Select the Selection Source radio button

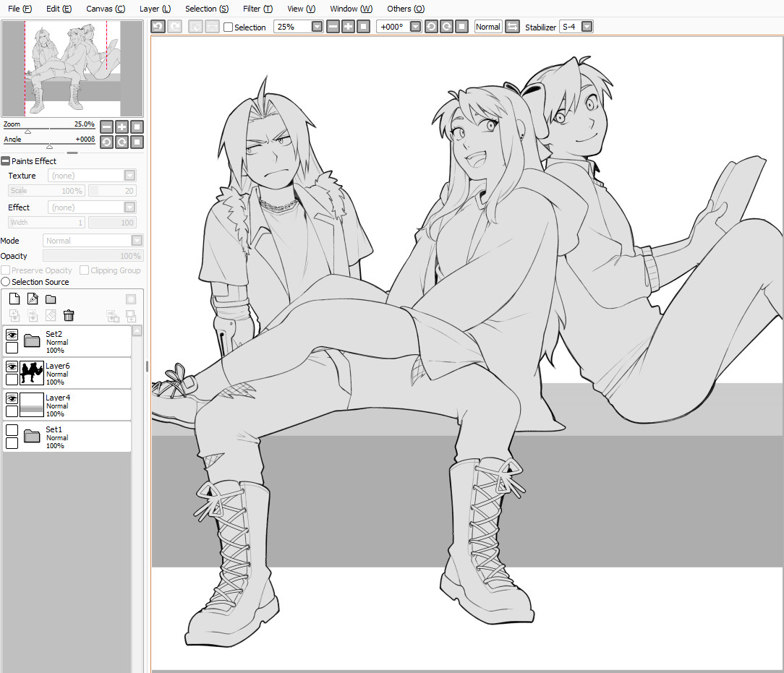(x=6, y=282)
